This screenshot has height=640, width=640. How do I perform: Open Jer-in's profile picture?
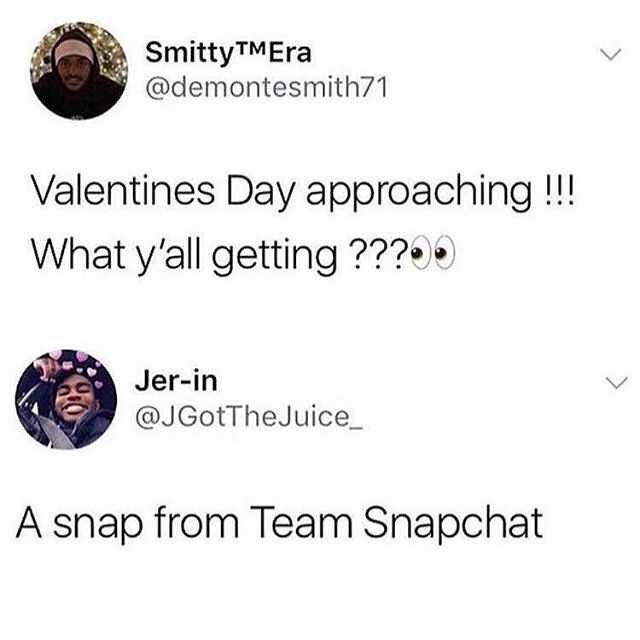[66, 400]
